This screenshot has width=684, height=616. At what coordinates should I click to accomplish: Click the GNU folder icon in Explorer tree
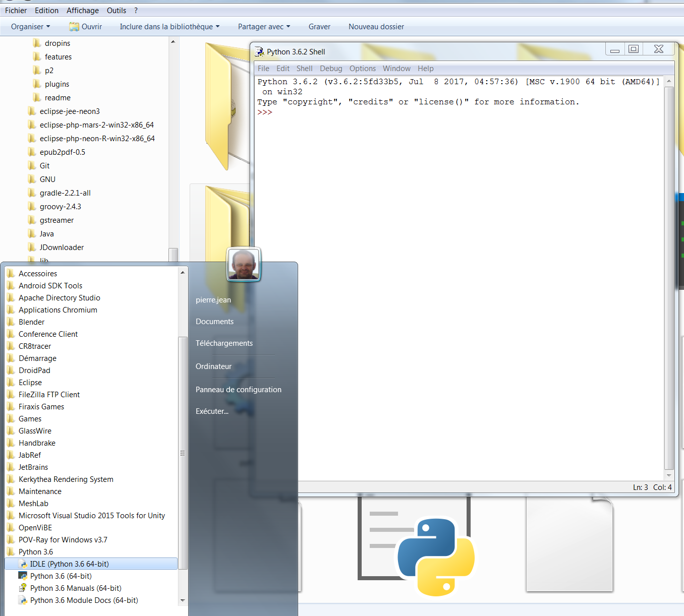pyautogui.click(x=32, y=179)
